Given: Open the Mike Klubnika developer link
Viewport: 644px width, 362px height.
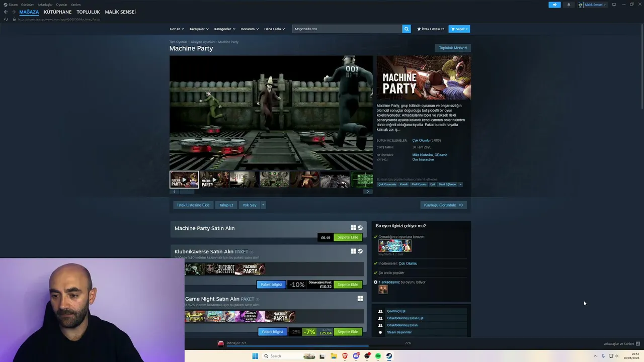Looking at the screenshot, I should (422, 155).
